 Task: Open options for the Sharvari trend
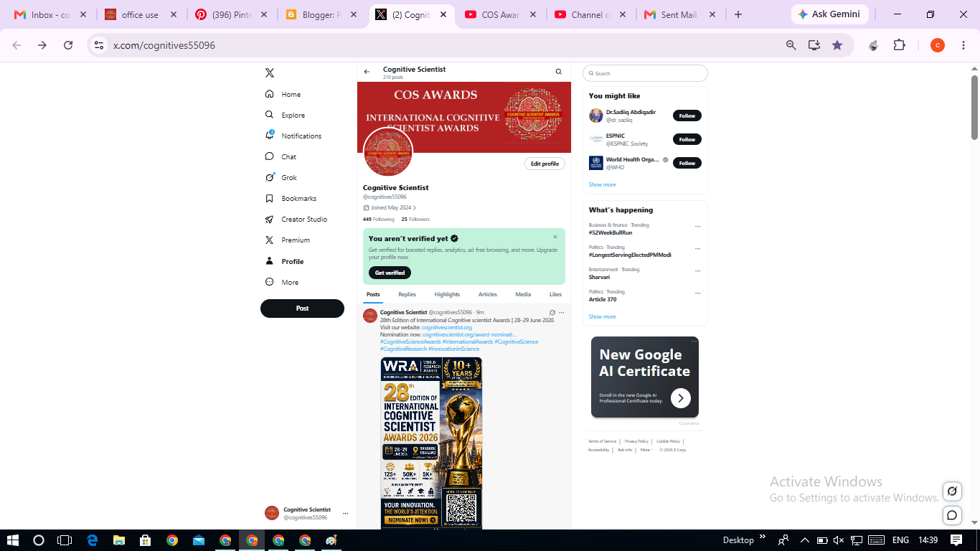(x=697, y=271)
